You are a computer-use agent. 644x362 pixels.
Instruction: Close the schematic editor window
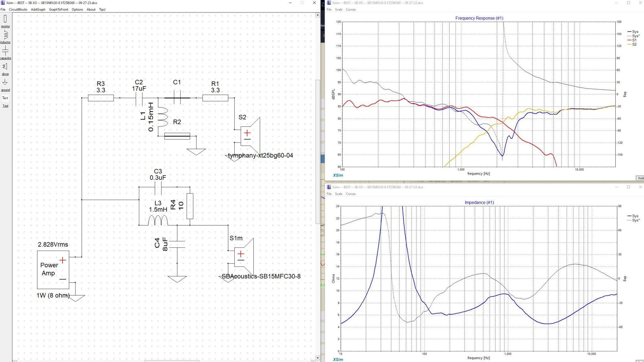point(314,3)
